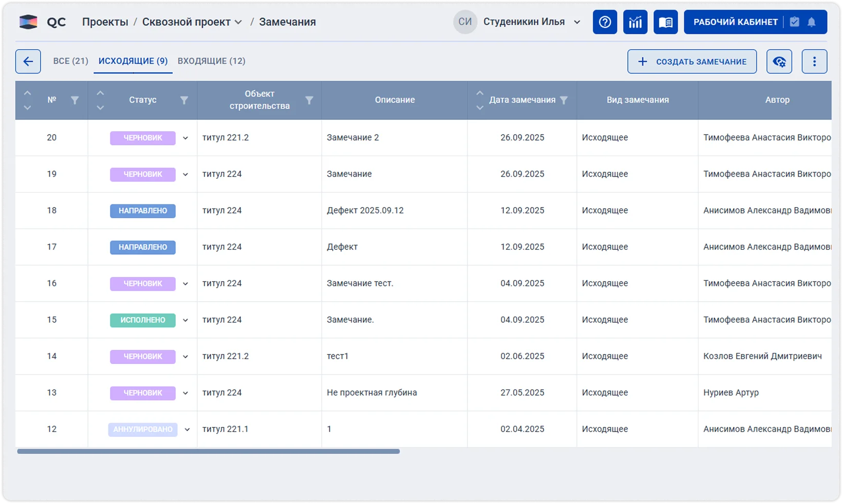Open the Рабочий кабинет button
Viewport: 843px width, 504px height.
pos(735,22)
